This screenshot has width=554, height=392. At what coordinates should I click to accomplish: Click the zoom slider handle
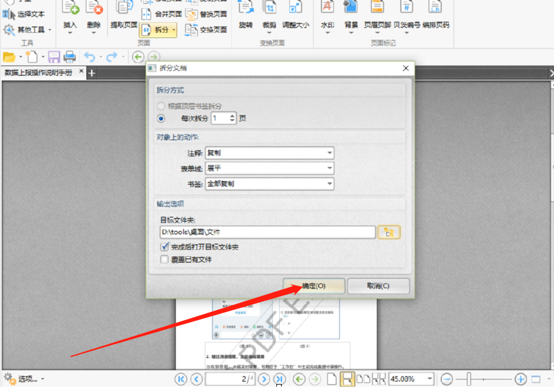[469, 379]
